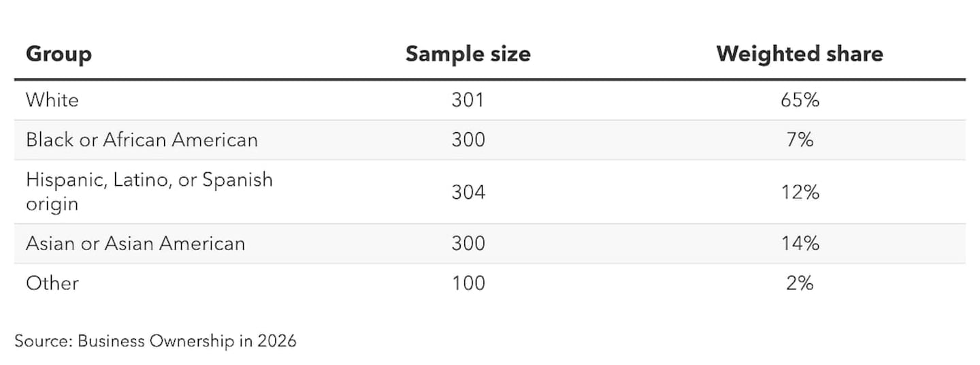Click the weighted share value 12%
The height and width of the screenshot is (365, 980).
[800, 193]
